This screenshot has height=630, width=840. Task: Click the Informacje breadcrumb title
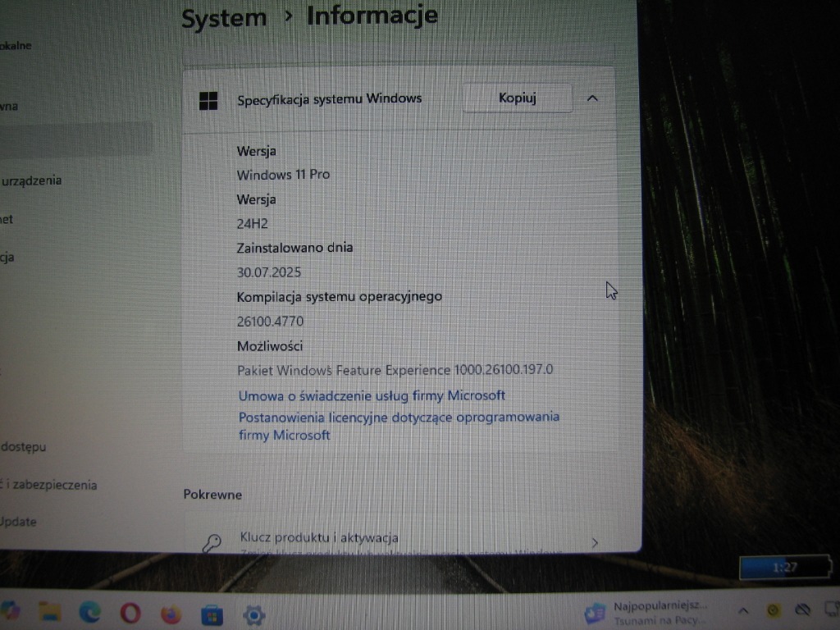coord(372,15)
